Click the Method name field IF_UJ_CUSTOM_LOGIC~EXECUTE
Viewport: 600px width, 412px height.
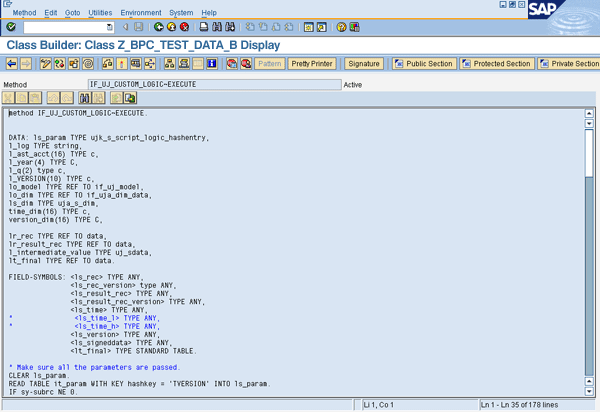pyautogui.click(x=215, y=85)
